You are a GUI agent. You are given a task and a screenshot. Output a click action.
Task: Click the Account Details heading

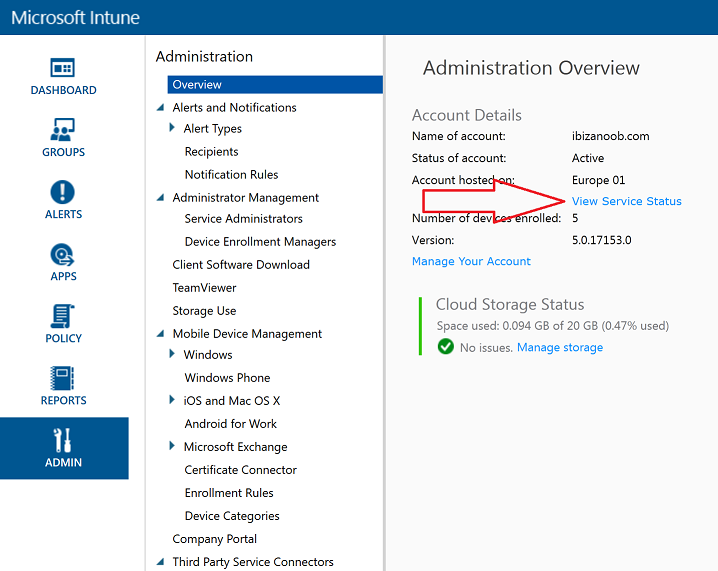[x=467, y=115]
